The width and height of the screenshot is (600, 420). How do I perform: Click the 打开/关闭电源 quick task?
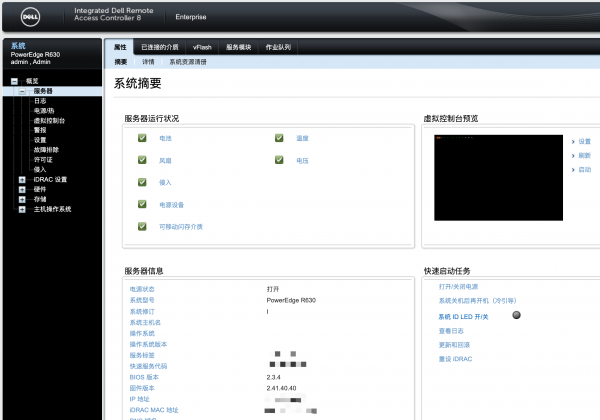pyautogui.click(x=458, y=287)
